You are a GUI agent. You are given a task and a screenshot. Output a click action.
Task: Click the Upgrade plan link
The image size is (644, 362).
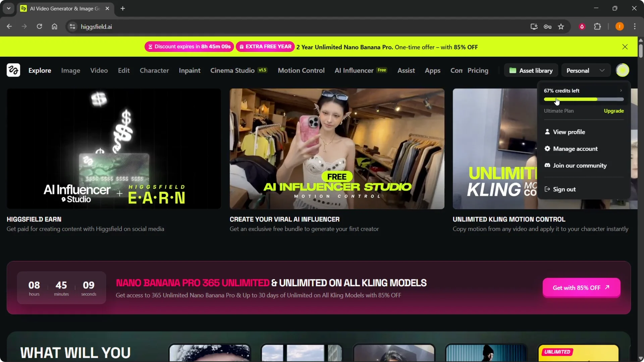(614, 111)
